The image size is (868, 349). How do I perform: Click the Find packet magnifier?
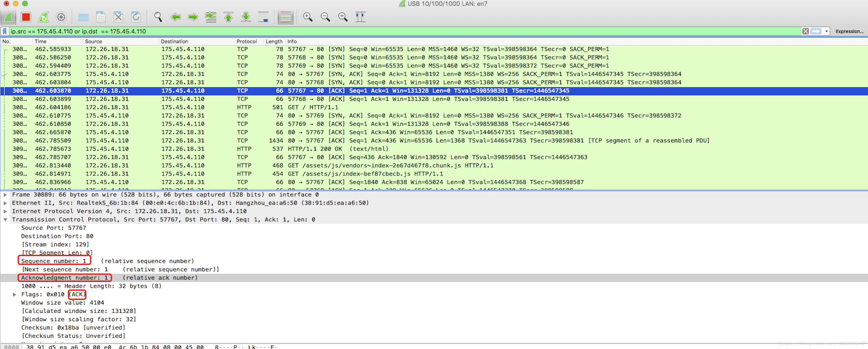point(158,17)
